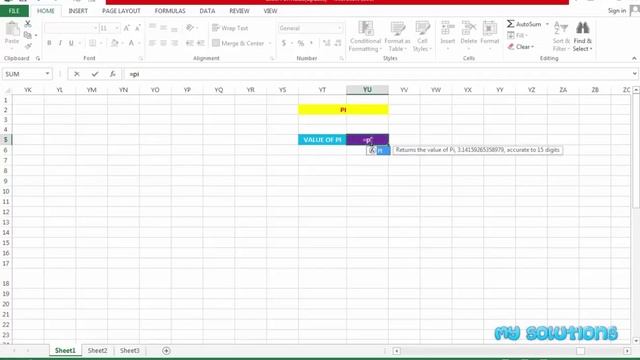
Task: Increase indent icon
Action: pyautogui.click(x=201, y=43)
